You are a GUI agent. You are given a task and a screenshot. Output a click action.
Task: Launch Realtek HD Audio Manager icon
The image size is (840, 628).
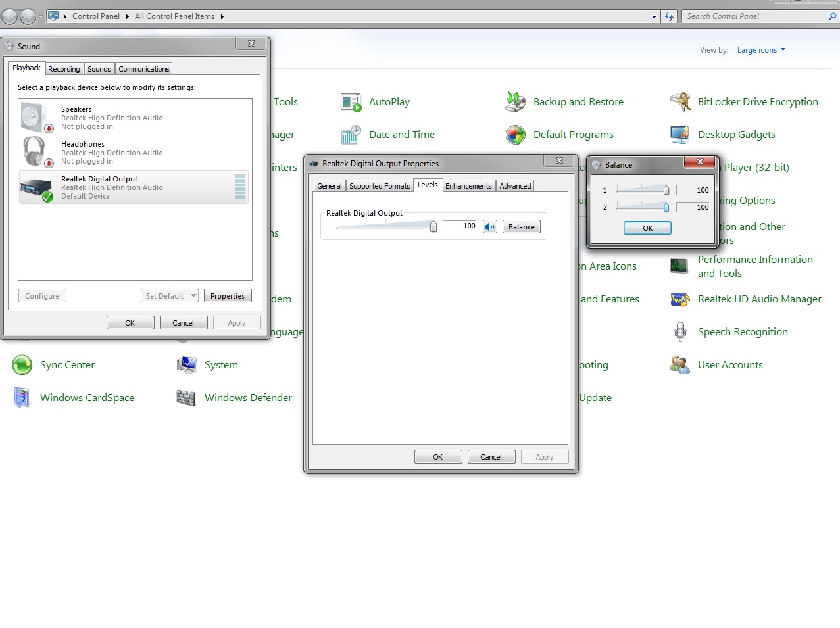680,299
